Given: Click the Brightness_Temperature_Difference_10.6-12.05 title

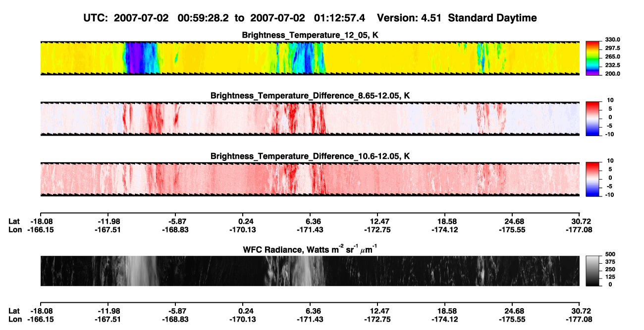Looking at the screenshot, I should (310, 156).
